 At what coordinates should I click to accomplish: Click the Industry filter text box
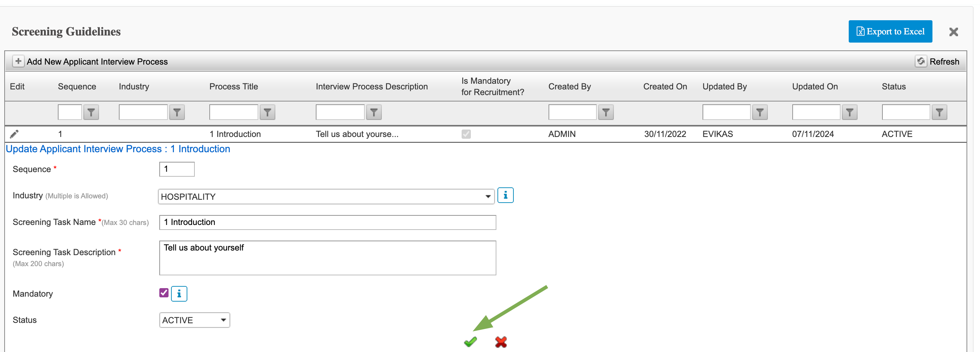click(x=143, y=112)
